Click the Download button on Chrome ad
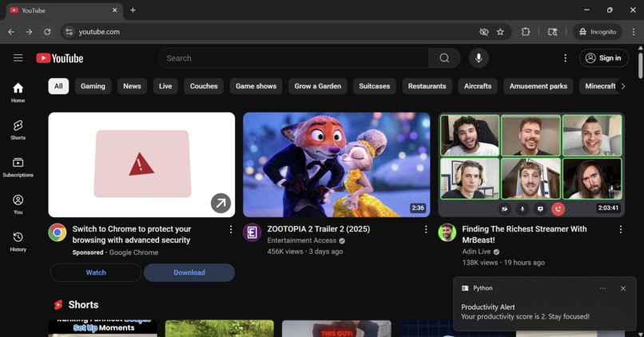The height and width of the screenshot is (337, 644). [189, 272]
